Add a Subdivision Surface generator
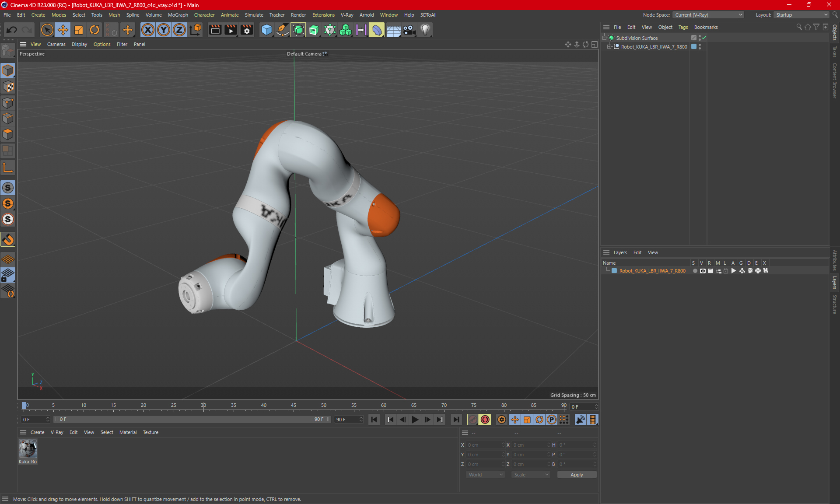Viewport: 840px width, 504px height. tap(298, 30)
